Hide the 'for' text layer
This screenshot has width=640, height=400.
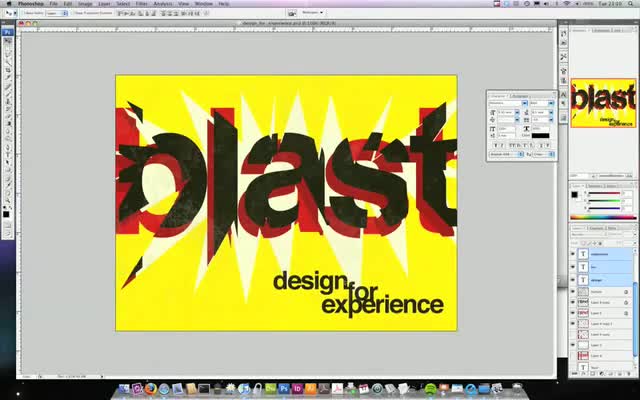tap(573, 267)
